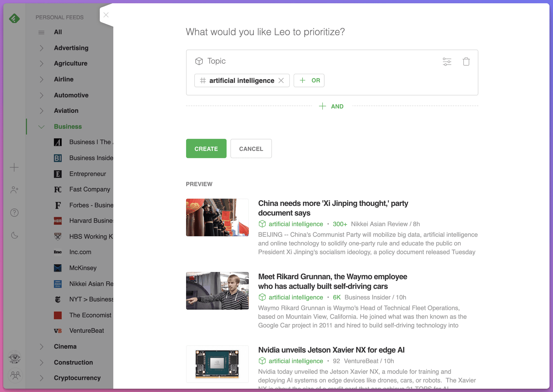This screenshot has width=553, height=392.
Task: Expand the Construction feed folder
Action: [41, 362]
